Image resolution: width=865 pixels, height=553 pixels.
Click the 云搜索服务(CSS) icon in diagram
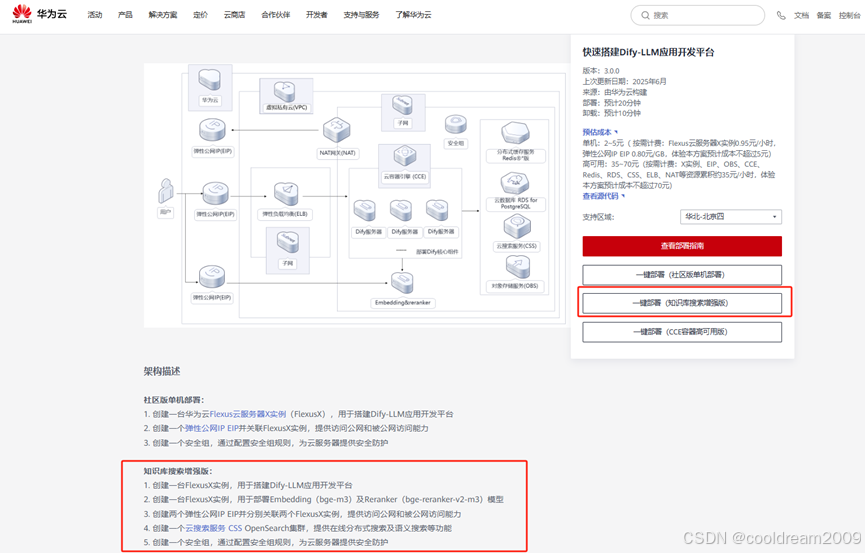(x=517, y=227)
